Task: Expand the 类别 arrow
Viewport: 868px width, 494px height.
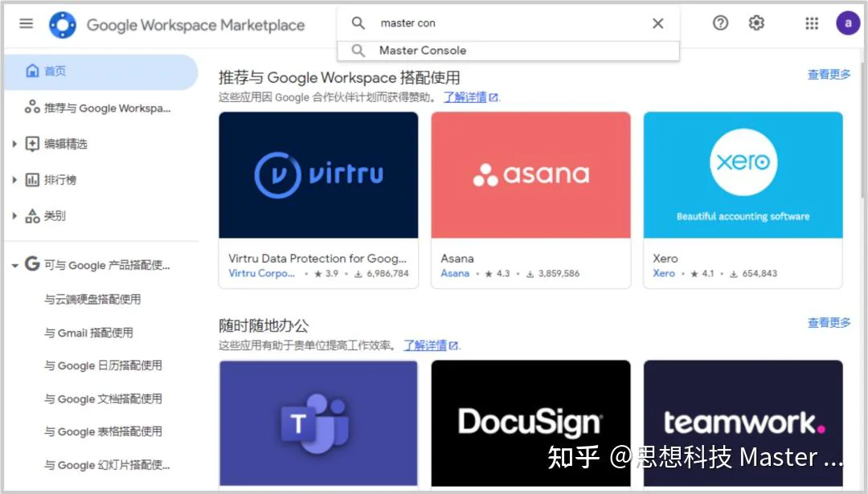Action: click(14, 216)
